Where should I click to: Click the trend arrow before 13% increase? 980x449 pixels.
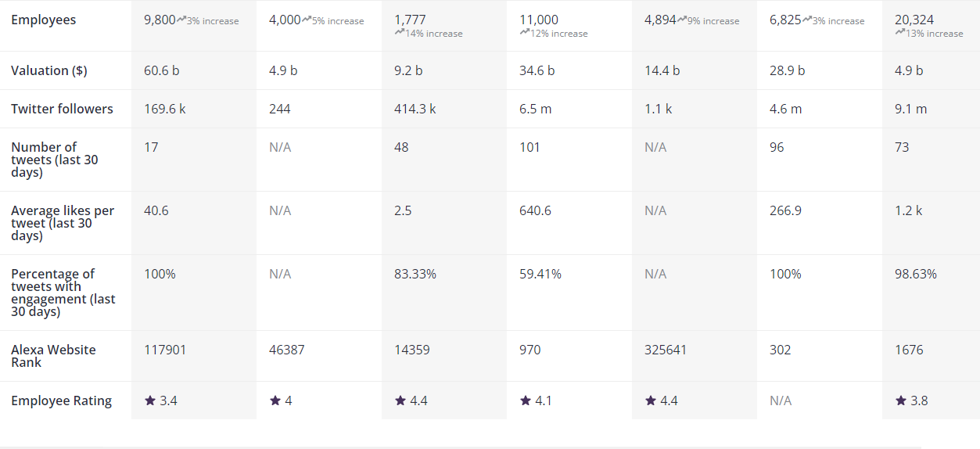(900, 33)
